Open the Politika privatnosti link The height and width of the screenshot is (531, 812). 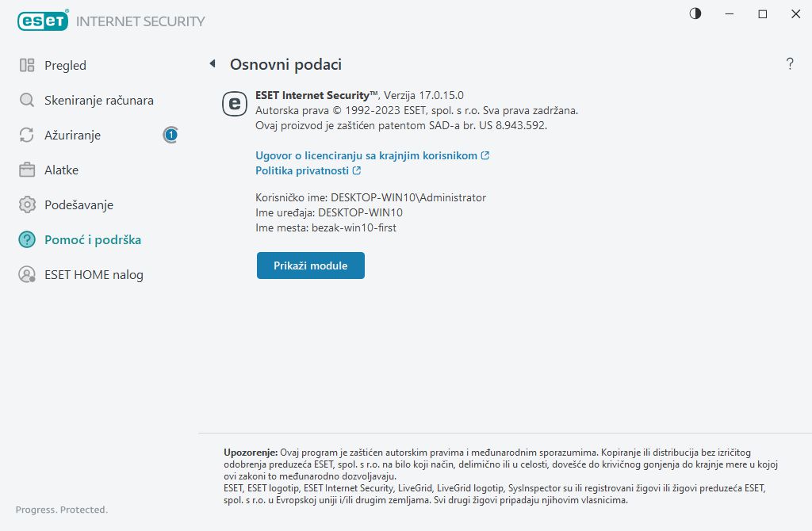coord(302,170)
